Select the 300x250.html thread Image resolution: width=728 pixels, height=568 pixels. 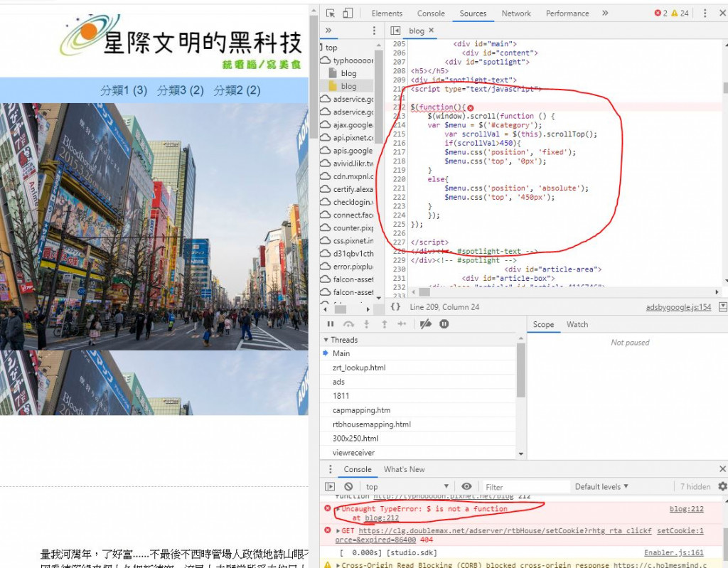click(418, 438)
